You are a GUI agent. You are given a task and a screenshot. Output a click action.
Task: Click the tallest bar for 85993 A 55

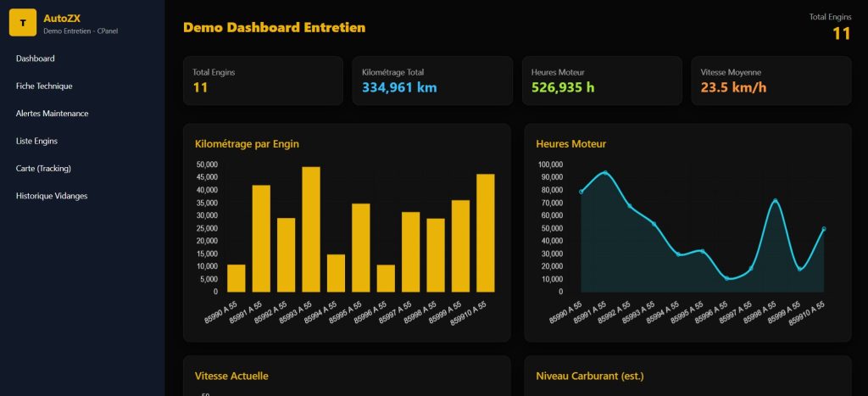coord(311,229)
